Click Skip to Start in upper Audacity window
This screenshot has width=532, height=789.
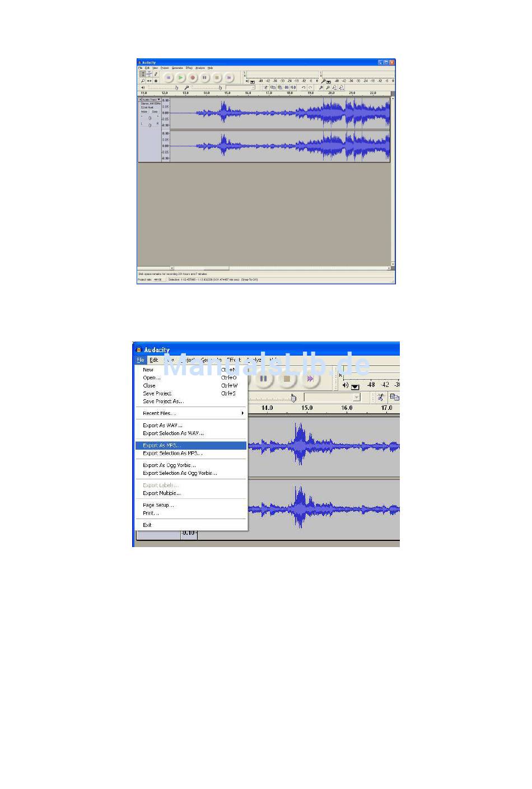(x=168, y=78)
